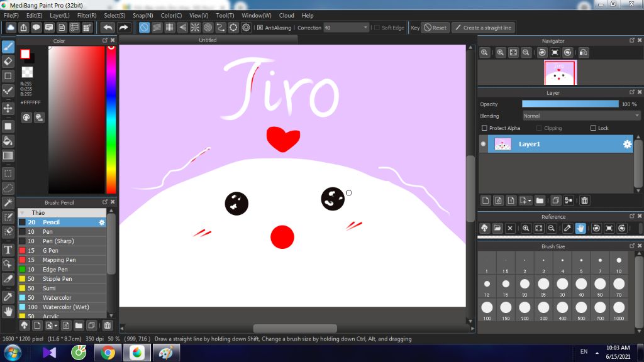644x362 pixels.
Task: Expand the Correction value dropdown
Action: click(x=365, y=28)
